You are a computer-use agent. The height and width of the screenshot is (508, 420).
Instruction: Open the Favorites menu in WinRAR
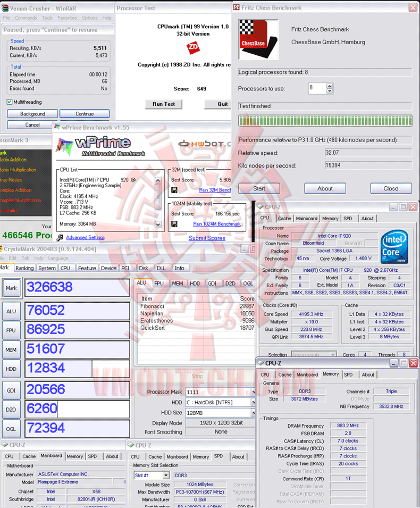[x=67, y=18]
